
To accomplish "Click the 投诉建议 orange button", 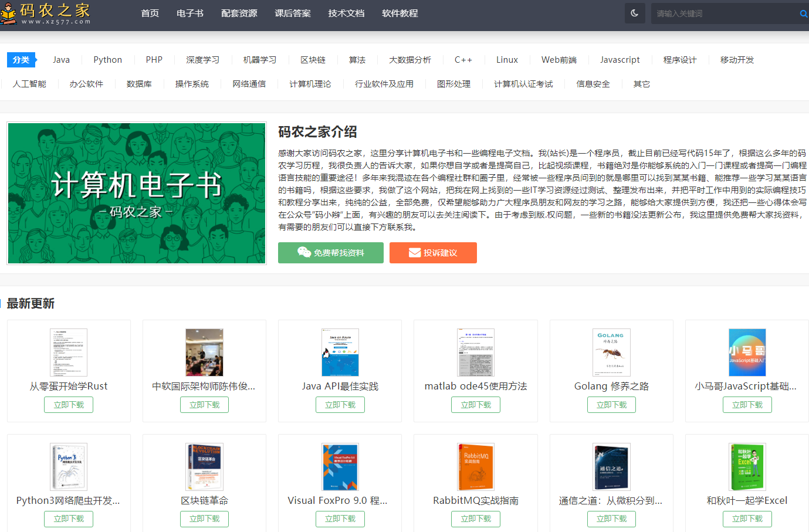I will [x=433, y=253].
